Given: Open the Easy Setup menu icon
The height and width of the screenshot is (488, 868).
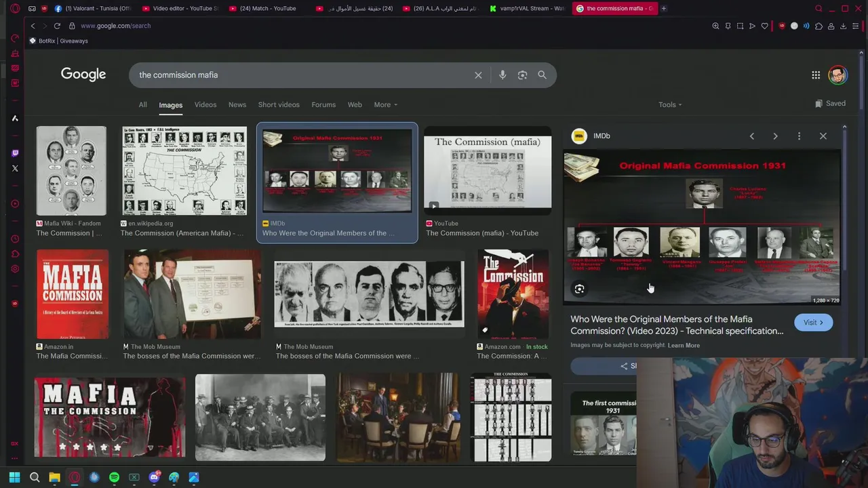Looking at the screenshot, I should click(x=856, y=26).
